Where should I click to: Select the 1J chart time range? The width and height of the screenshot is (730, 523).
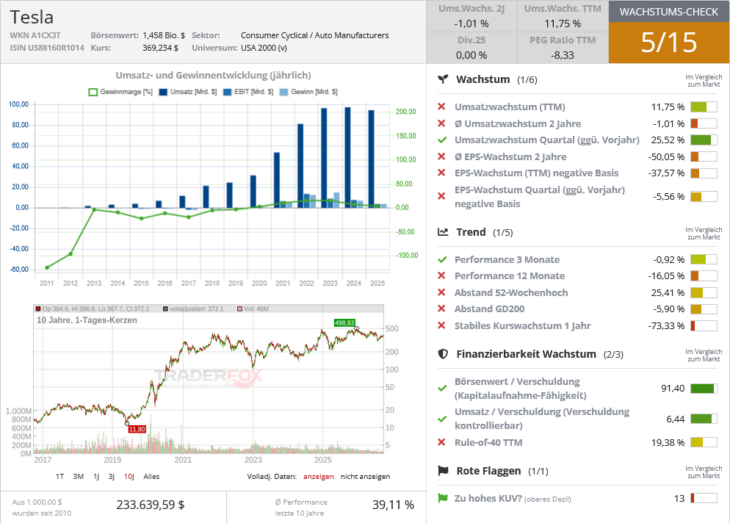(96, 476)
